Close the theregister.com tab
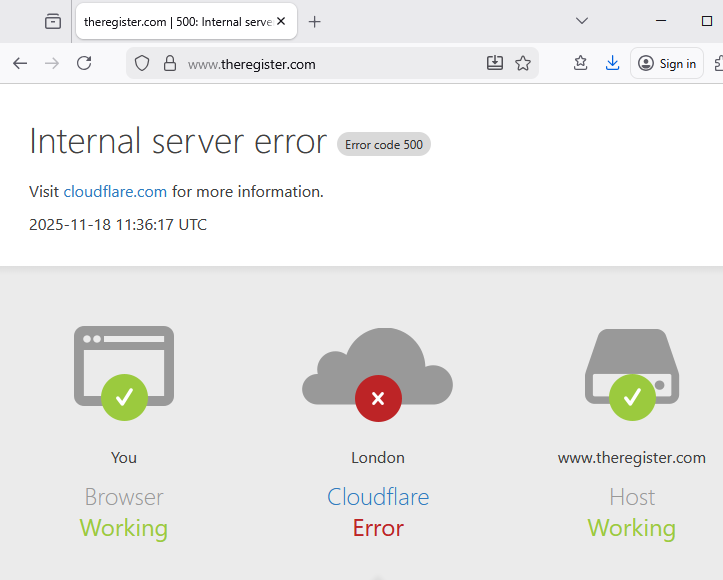The width and height of the screenshot is (723, 580). coord(281,21)
